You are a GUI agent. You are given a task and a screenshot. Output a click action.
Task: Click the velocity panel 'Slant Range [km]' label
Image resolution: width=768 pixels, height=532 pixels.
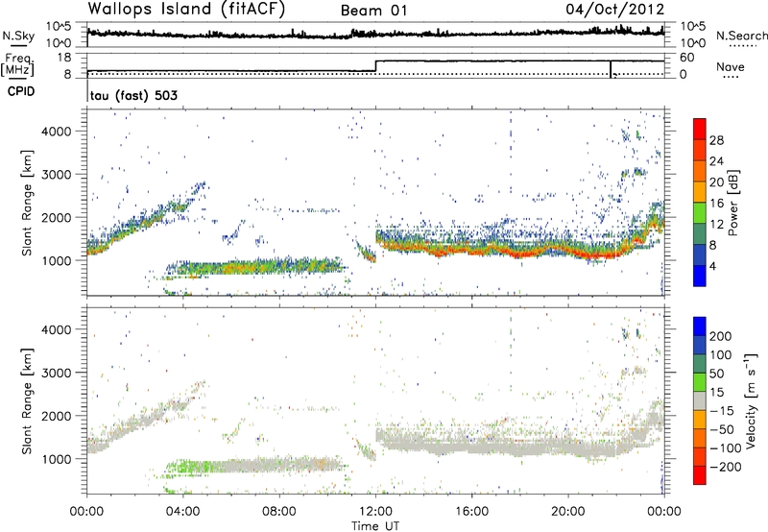(x=27, y=401)
